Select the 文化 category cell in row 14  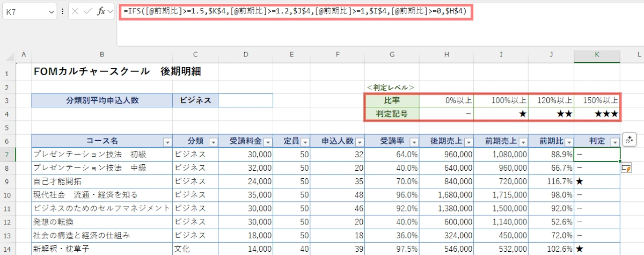[x=195, y=249]
